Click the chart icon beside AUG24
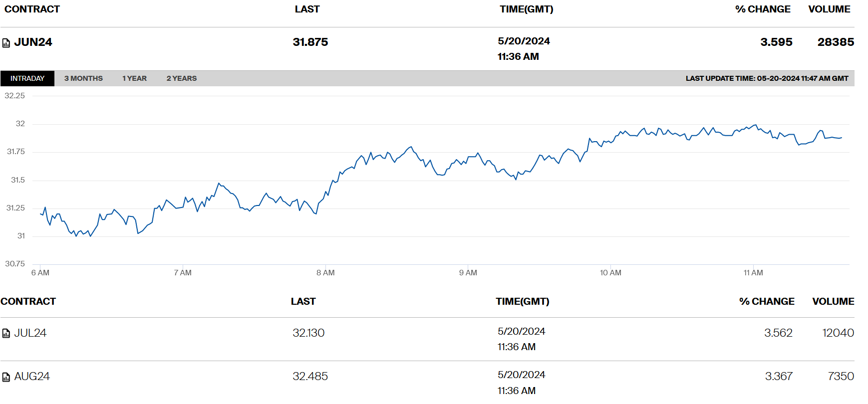Image resolution: width=868 pixels, height=404 pixels. coord(6,377)
